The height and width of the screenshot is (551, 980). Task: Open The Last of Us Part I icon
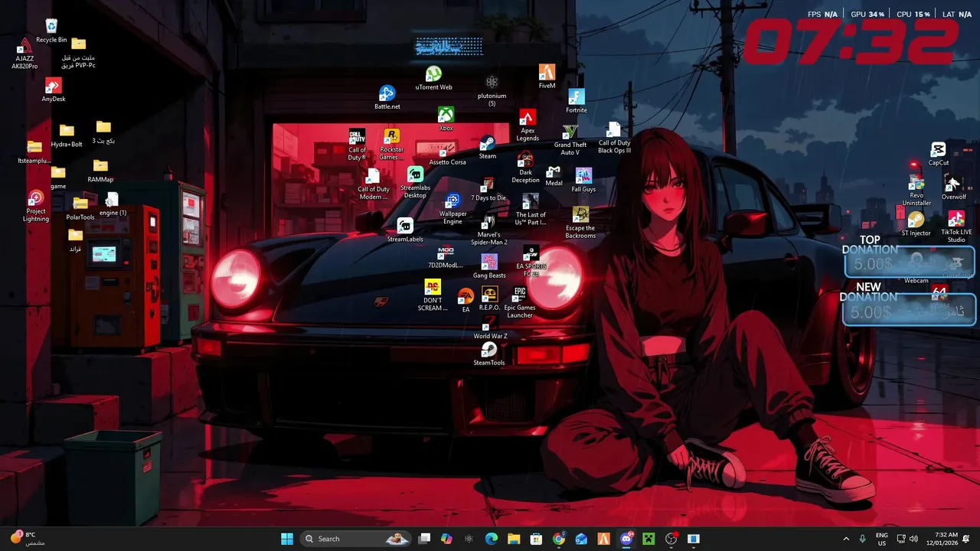pos(531,210)
